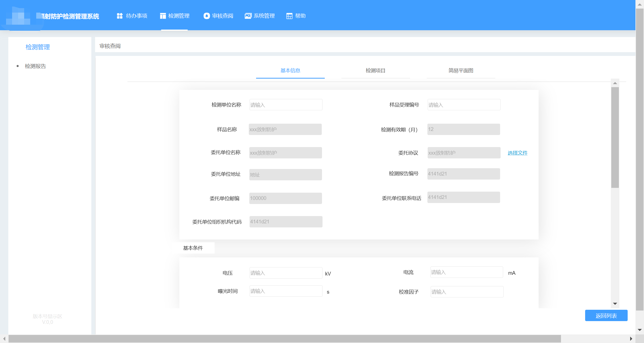The image size is (644, 343).
Task: Click the 委托协议 field
Action: pyautogui.click(x=464, y=153)
